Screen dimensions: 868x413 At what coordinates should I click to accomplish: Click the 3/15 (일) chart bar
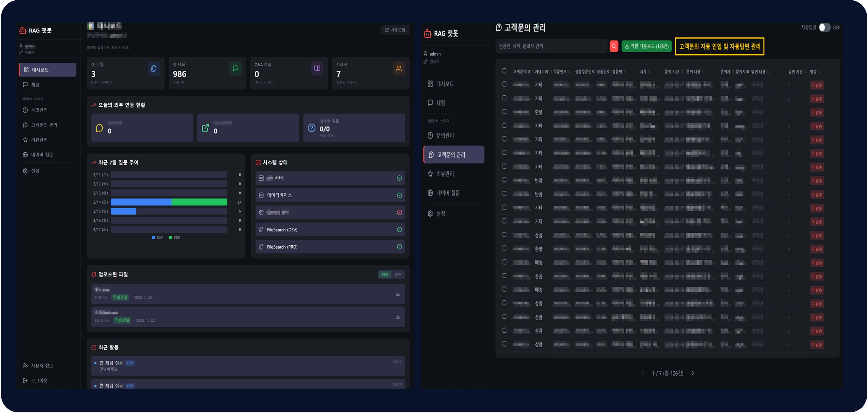pyautogui.click(x=123, y=211)
